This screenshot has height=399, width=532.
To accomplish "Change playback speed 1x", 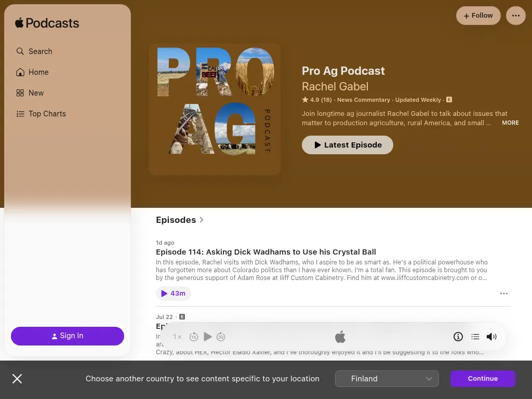I will coord(177,337).
